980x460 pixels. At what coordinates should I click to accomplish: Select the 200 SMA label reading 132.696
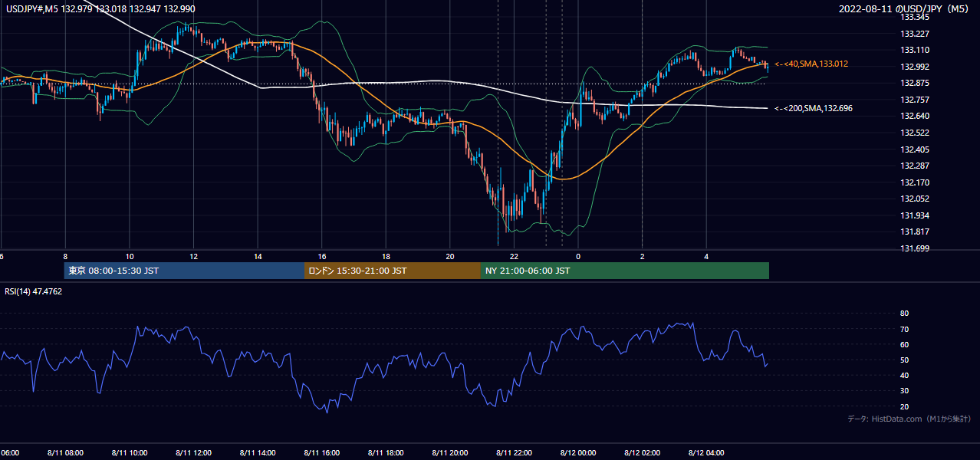click(x=814, y=108)
